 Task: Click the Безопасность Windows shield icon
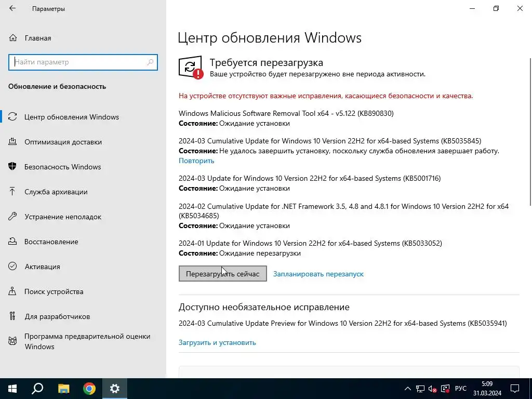[12, 167]
